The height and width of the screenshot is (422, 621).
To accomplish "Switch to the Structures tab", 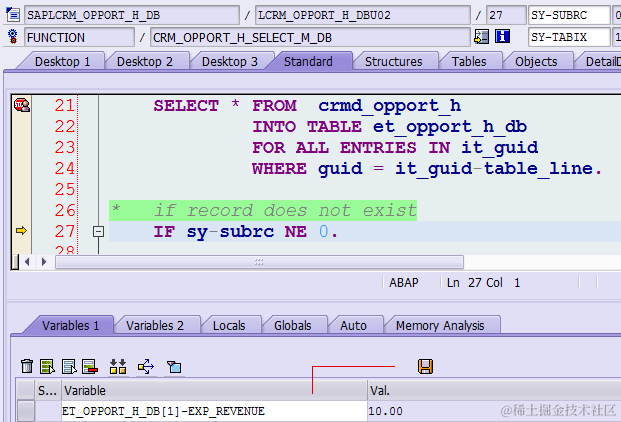I will coord(393,62).
